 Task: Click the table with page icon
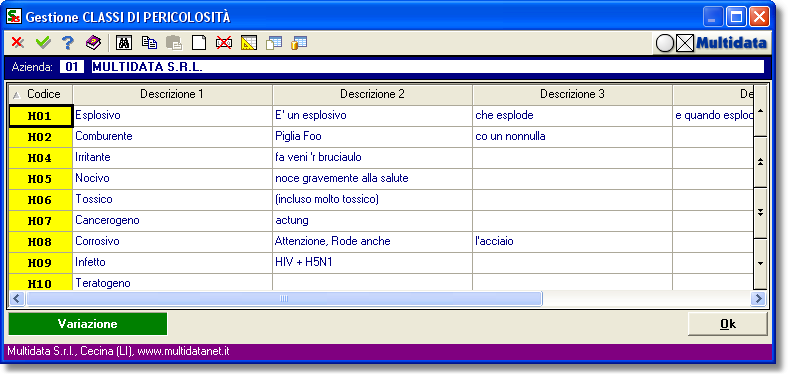pos(274,43)
